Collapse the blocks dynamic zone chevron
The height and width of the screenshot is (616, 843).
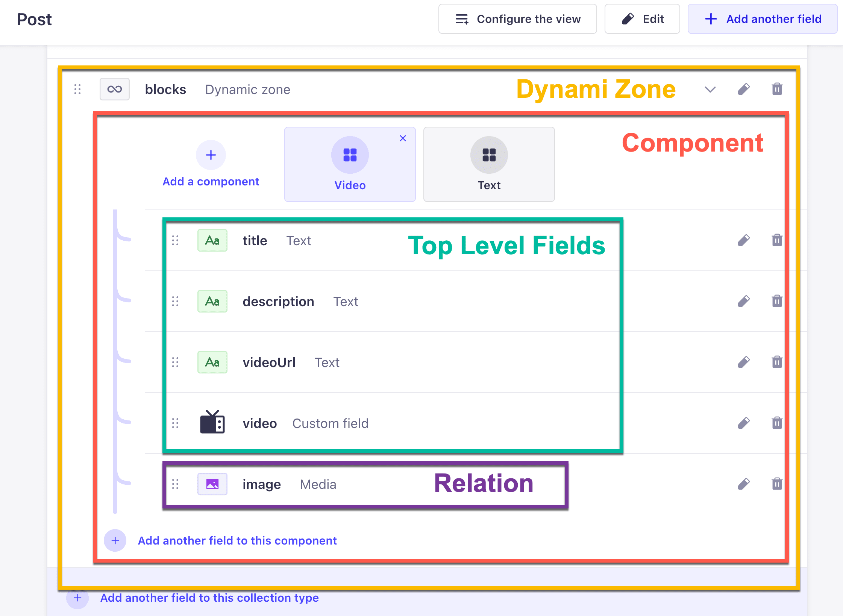point(710,89)
